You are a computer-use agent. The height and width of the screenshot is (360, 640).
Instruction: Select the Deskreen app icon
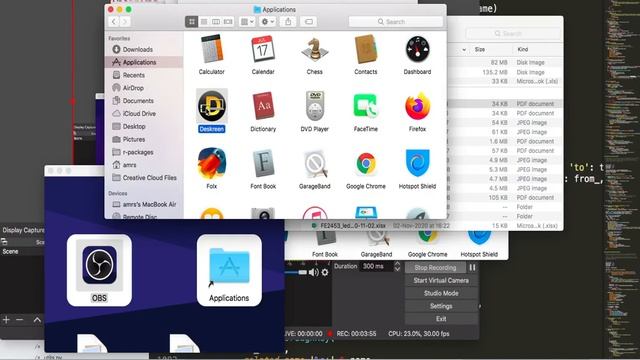coord(211,106)
